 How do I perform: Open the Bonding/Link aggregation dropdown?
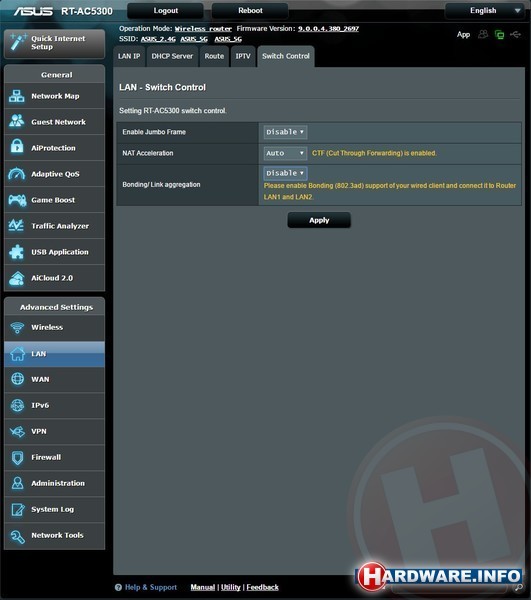tap(285, 173)
